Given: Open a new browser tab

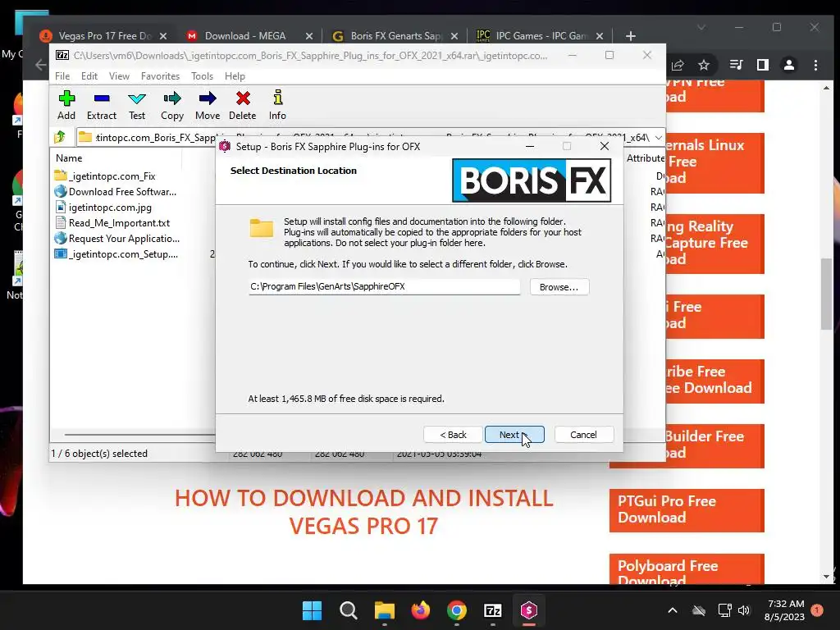Looking at the screenshot, I should point(631,36).
